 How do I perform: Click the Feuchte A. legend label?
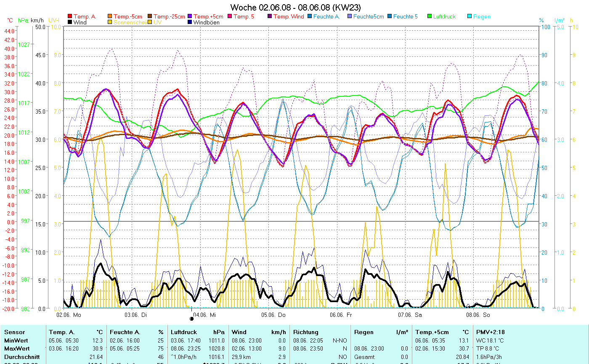[x=326, y=16]
